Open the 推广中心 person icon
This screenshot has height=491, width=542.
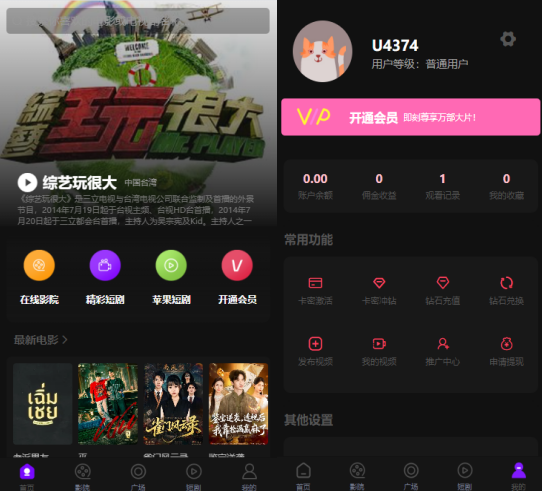[x=443, y=344]
